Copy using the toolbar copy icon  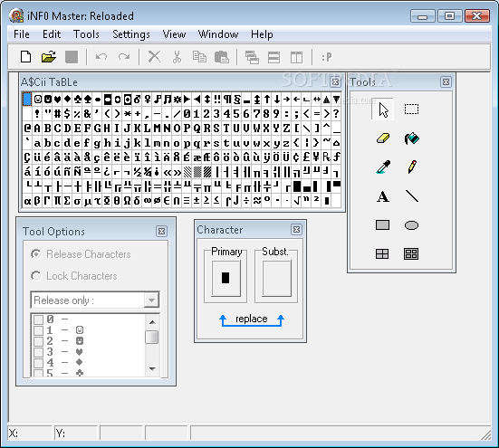[199, 57]
